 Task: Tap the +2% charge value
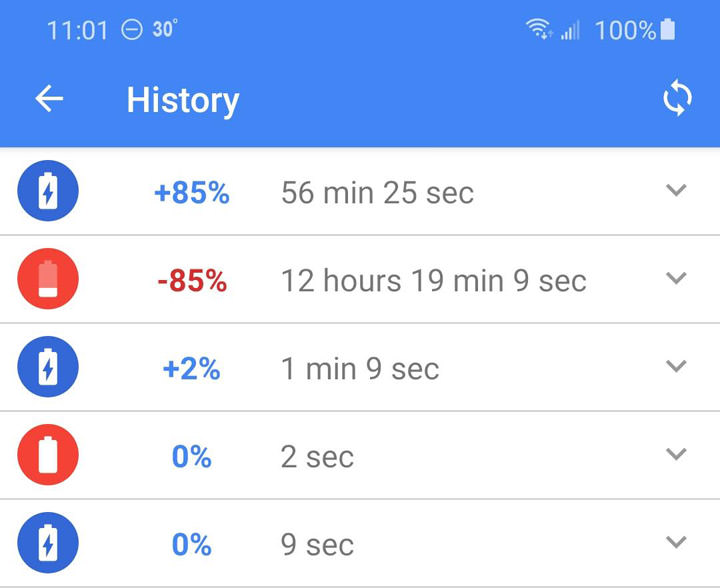[191, 369]
